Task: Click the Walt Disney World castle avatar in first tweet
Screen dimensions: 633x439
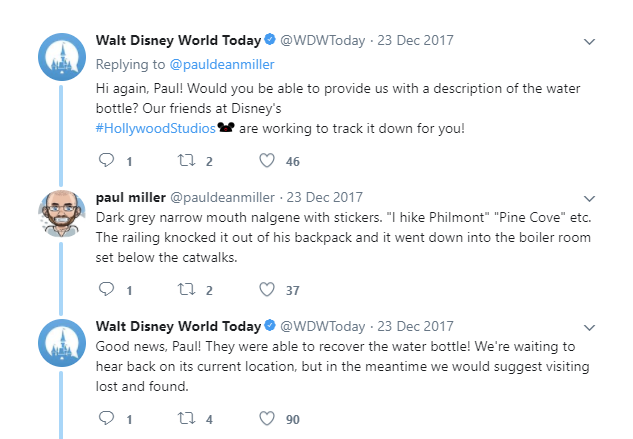Action: (x=62, y=58)
